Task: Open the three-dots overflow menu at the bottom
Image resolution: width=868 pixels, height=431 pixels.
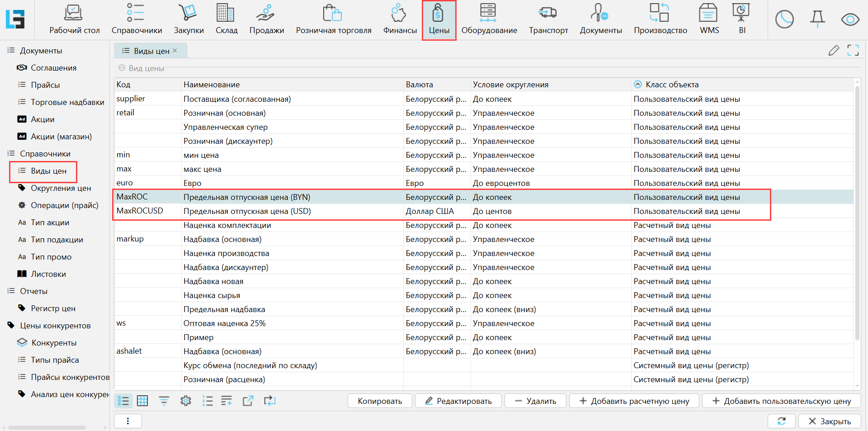Action: 128,421
